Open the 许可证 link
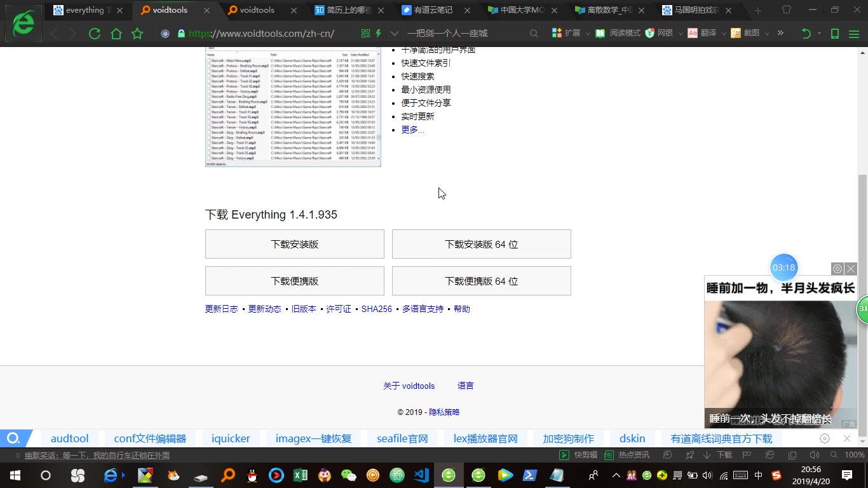868x488 pixels. (339, 309)
